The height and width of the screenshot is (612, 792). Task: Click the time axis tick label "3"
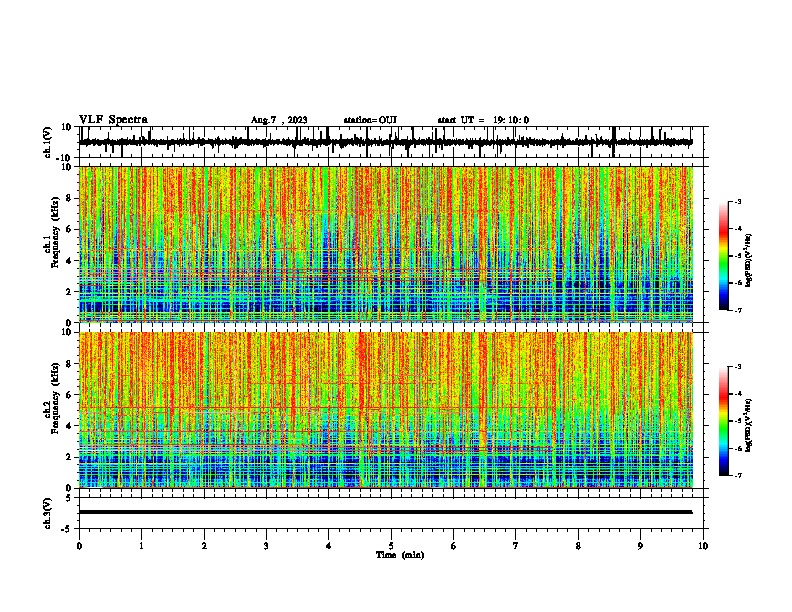(266, 546)
